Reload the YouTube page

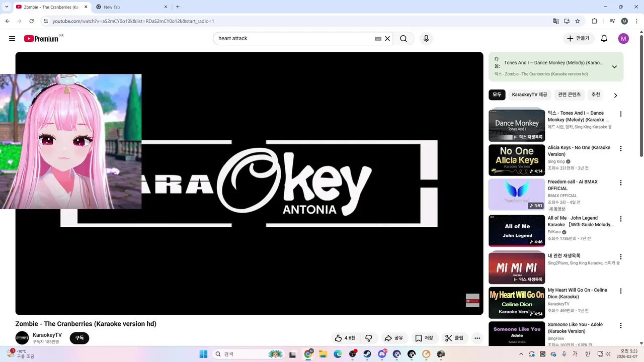pyautogui.click(x=31, y=21)
